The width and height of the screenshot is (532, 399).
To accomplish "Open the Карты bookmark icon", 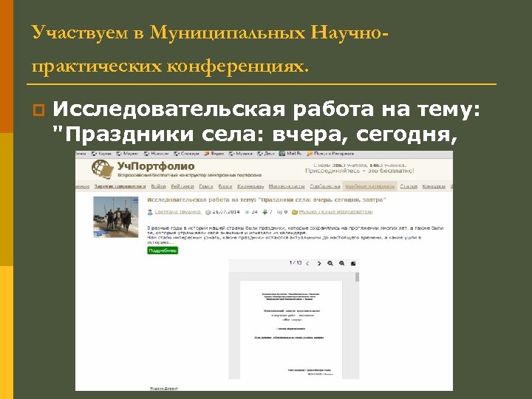I will pos(94,154).
